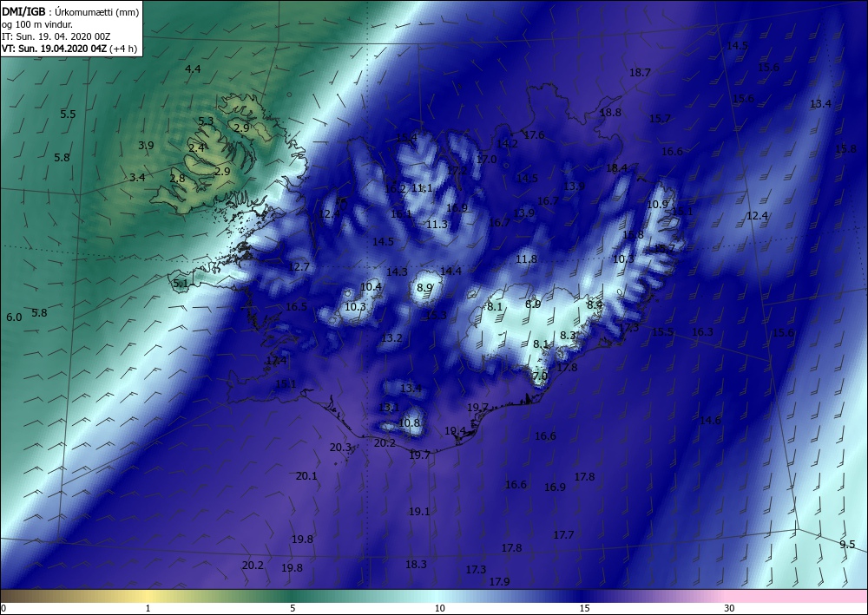The width and height of the screenshot is (868, 615).
Task: Select the 20.3 value near the coast
Action: tap(340, 448)
